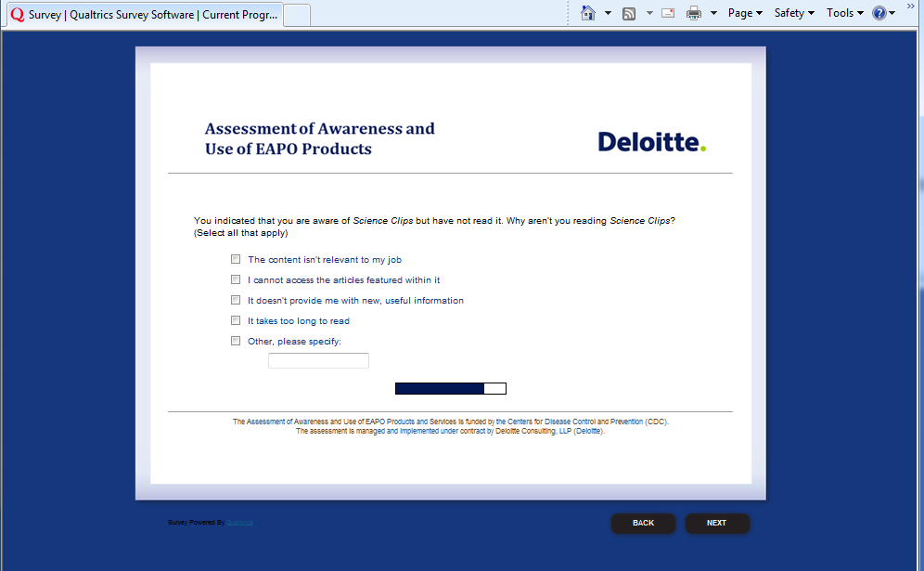The height and width of the screenshot is (571, 924).
Task: Select the Survey Qualtrics browser tab
Action: [145, 15]
